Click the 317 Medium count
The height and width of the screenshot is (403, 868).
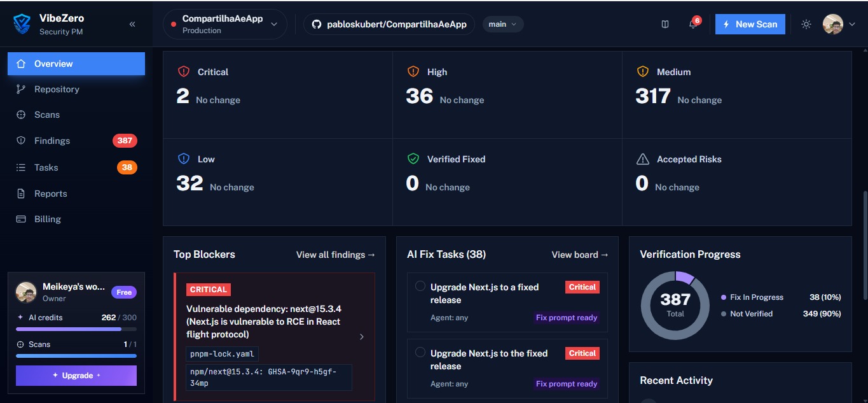click(653, 96)
